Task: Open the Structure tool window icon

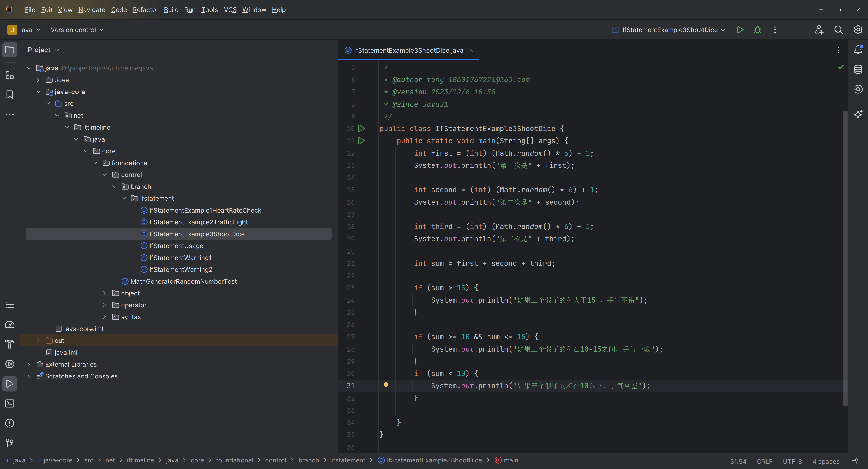Action: (x=10, y=75)
